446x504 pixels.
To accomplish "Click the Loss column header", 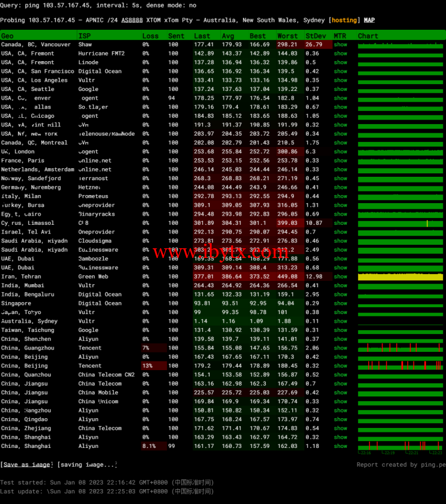I will (x=150, y=35).
